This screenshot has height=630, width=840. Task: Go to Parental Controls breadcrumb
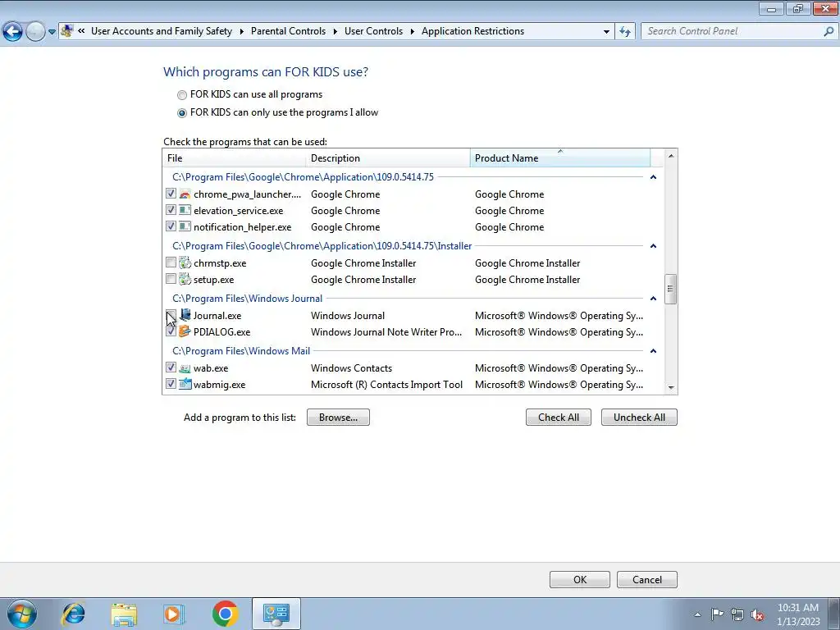288,31
